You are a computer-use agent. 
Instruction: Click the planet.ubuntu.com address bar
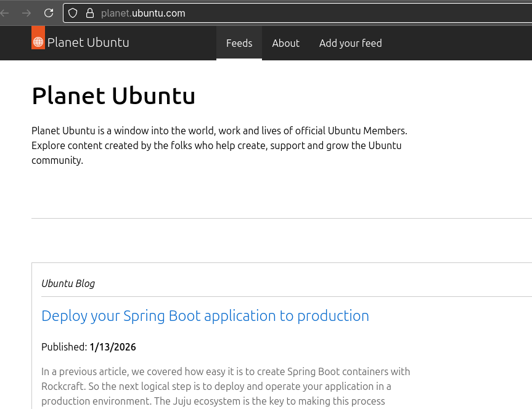[x=247, y=13]
